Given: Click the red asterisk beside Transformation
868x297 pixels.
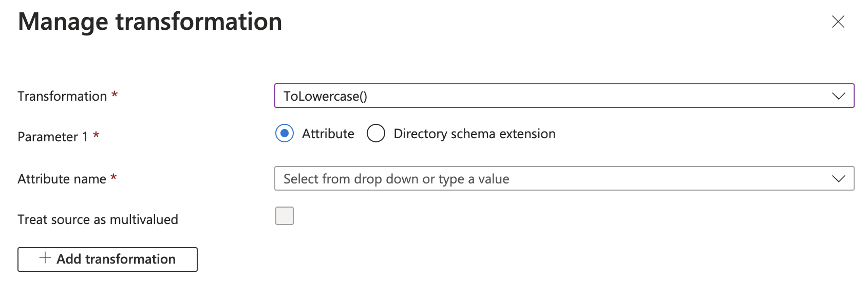Looking at the screenshot, I should click(115, 95).
